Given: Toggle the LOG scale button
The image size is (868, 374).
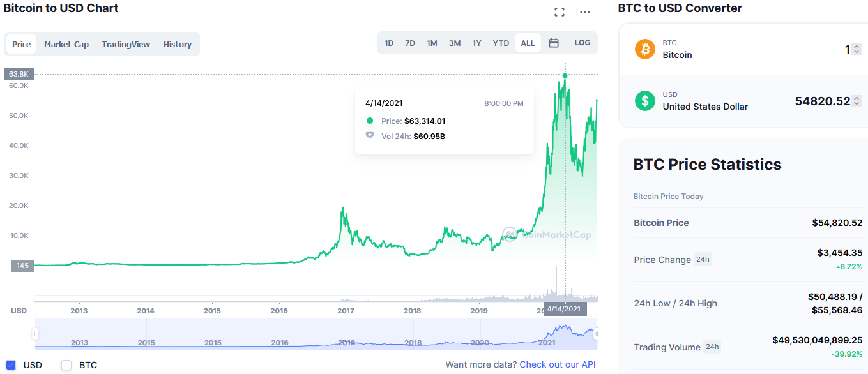Looking at the screenshot, I should coord(582,43).
